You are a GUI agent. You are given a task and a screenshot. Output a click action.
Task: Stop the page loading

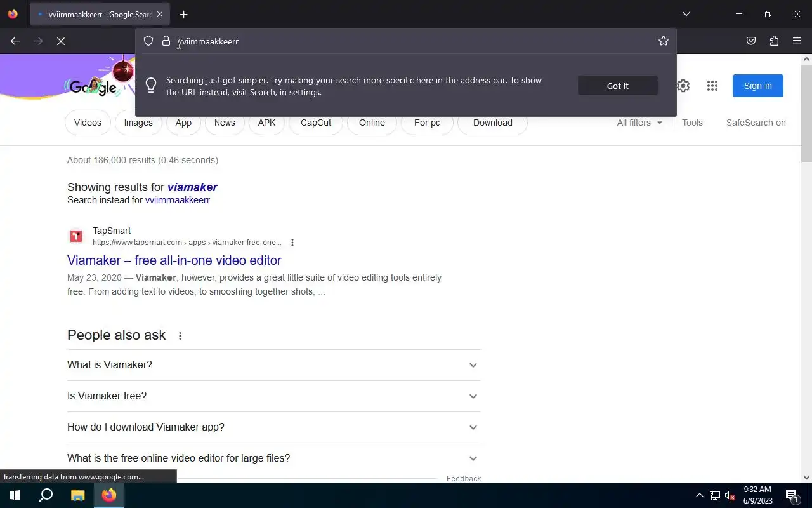61,41
